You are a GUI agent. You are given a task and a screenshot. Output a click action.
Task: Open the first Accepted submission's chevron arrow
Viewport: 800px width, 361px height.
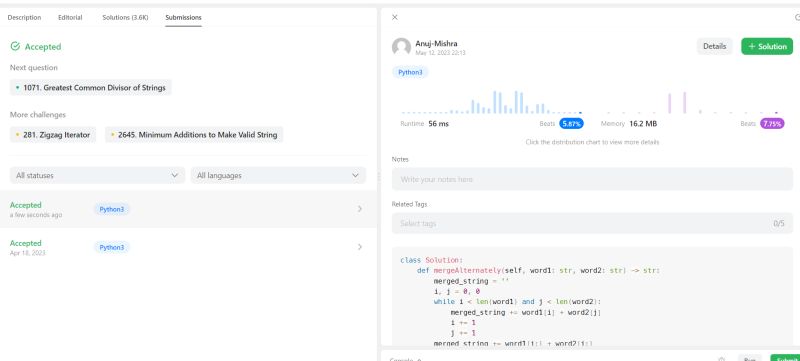[360, 209]
